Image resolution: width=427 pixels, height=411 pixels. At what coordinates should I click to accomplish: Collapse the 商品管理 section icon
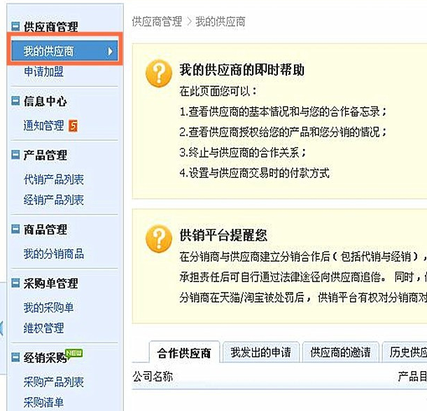(15, 229)
